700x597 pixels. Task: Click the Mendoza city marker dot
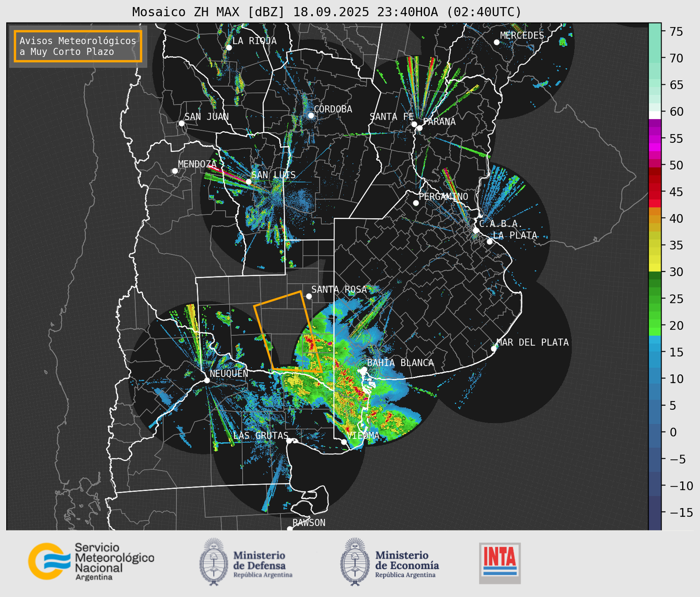coord(175,171)
